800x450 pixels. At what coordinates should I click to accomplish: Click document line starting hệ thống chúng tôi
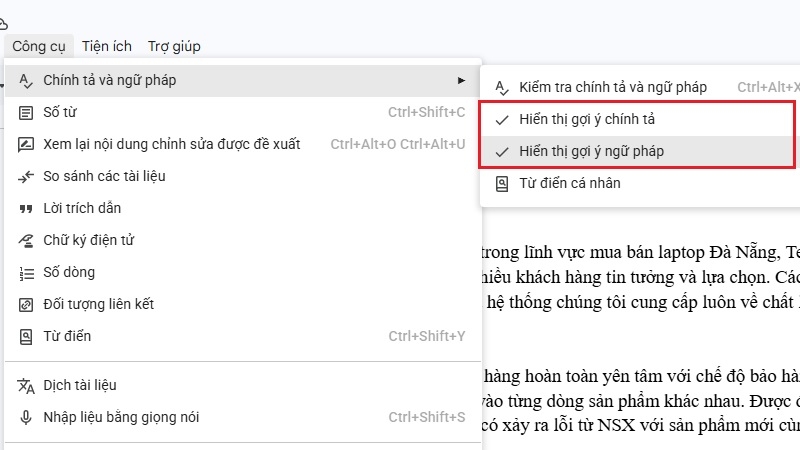click(643, 303)
